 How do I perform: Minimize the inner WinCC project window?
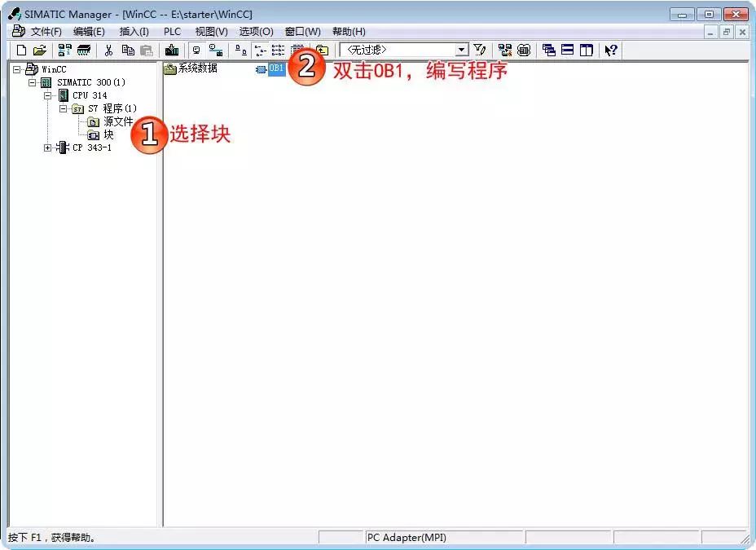point(710,33)
